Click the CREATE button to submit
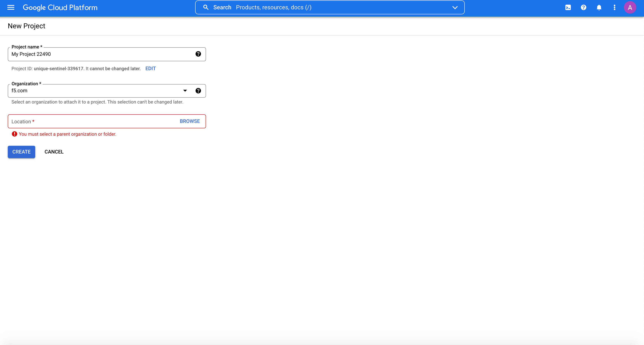 pos(21,152)
